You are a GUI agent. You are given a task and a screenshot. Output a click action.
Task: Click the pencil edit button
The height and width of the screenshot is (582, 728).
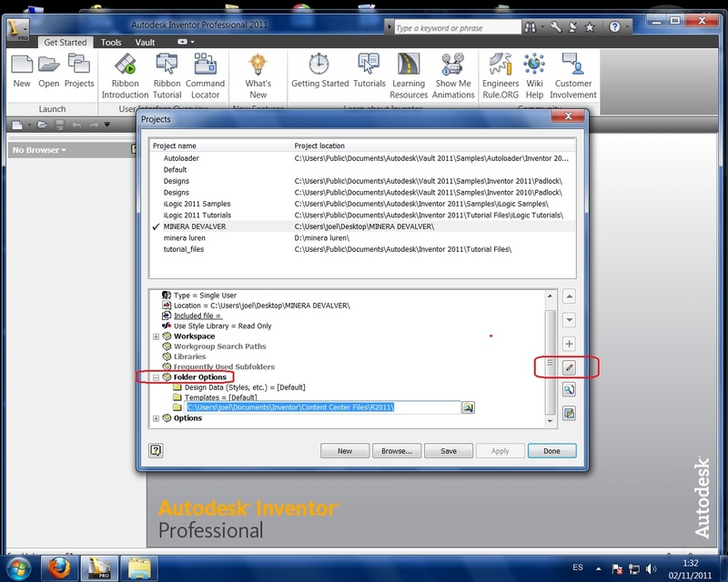click(570, 367)
